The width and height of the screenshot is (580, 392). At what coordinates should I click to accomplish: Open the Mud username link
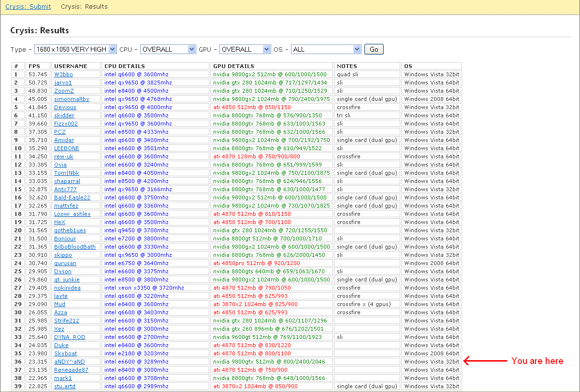click(x=59, y=304)
